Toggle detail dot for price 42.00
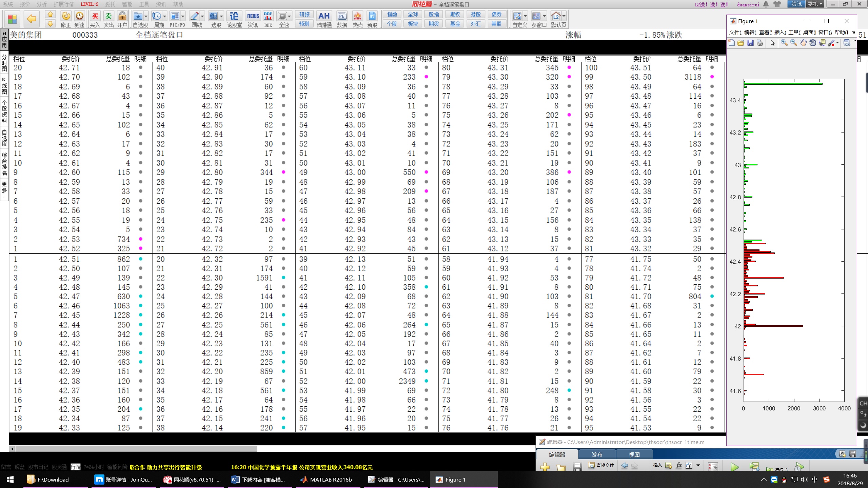The height and width of the screenshot is (488, 868). 426,381
